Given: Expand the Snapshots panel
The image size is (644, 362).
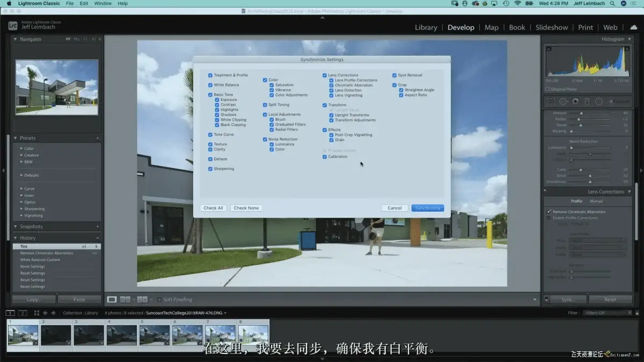Looking at the screenshot, I should click(x=16, y=226).
